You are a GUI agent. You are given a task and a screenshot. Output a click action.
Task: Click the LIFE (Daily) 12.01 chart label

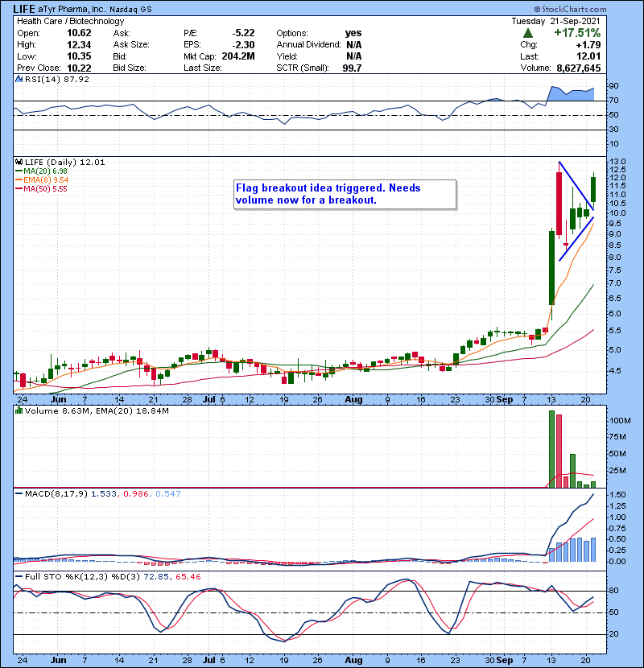[64, 163]
